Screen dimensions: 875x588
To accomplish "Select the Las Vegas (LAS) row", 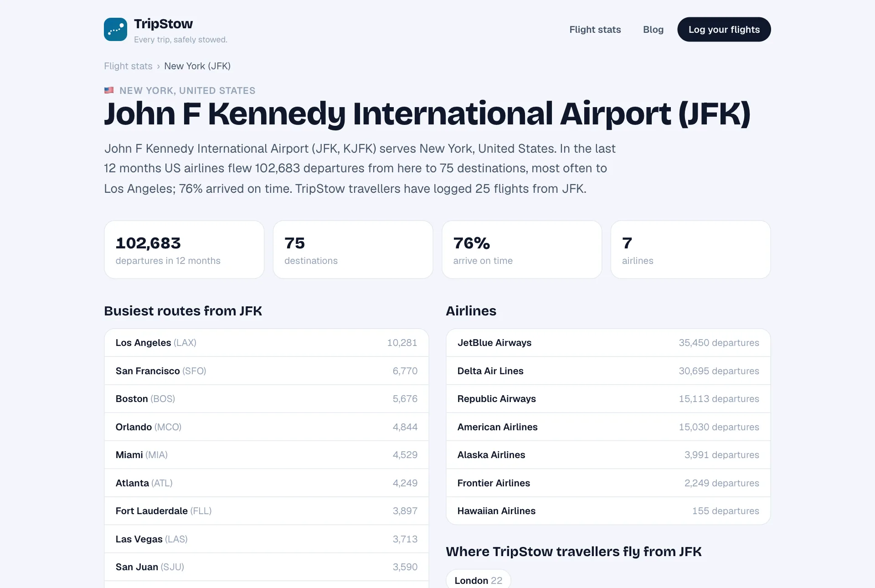I will pyautogui.click(x=266, y=539).
